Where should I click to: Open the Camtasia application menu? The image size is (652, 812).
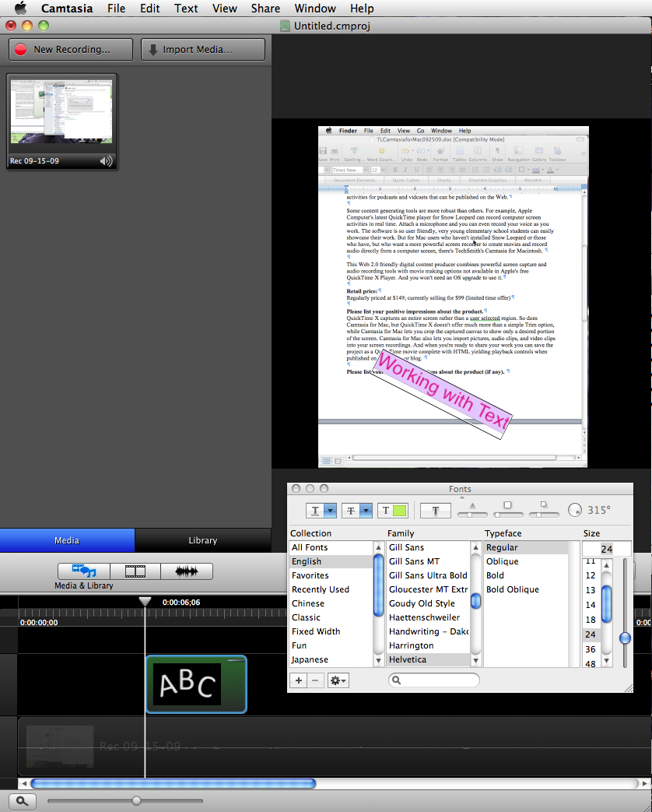pyautogui.click(x=67, y=9)
